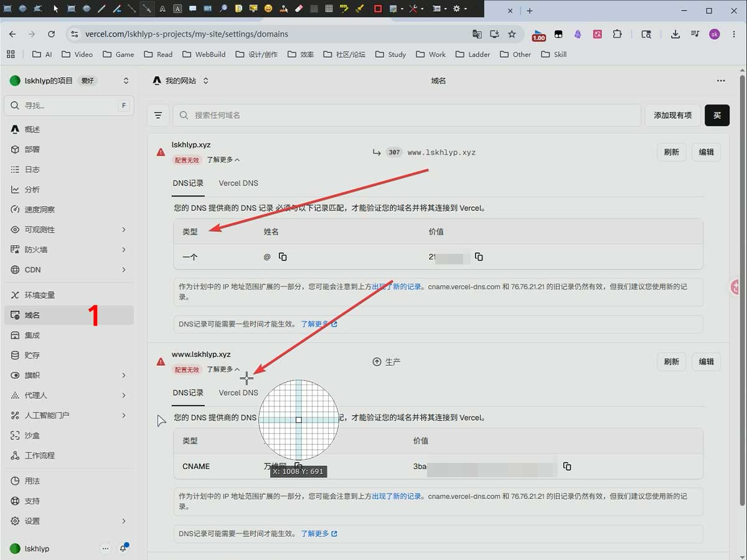Image resolution: width=747 pixels, height=560 pixels.
Task: Open the 了解更多 link under first DNS notice
Action: [319, 324]
